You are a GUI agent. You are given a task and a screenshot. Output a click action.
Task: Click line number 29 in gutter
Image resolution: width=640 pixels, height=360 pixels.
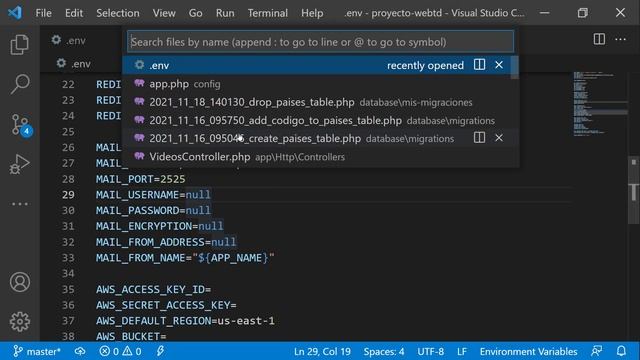[68, 195]
